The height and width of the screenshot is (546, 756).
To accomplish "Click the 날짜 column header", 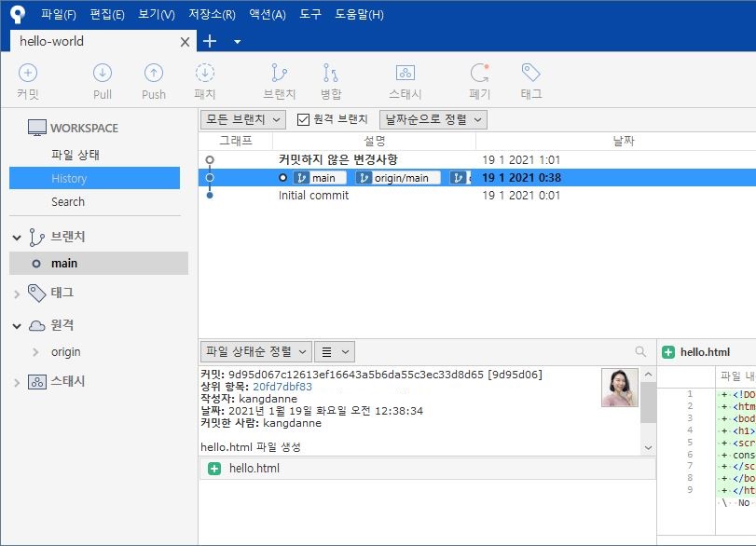I will 623,141.
